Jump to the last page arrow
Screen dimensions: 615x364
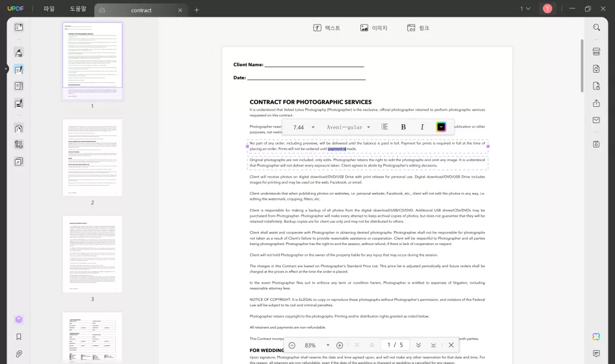[x=434, y=345]
